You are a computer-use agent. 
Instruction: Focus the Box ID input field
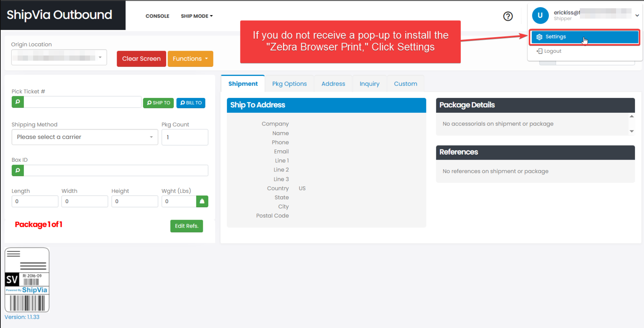[116, 170]
